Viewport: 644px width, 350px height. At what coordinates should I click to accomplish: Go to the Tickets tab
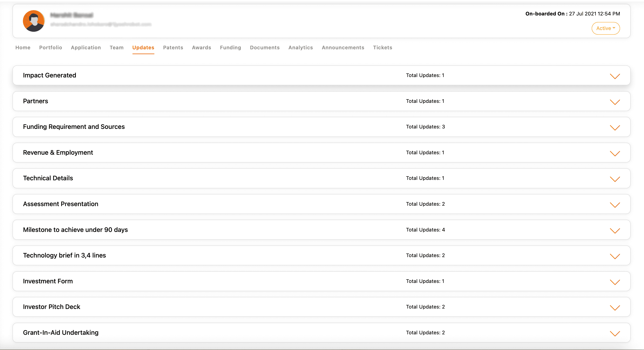click(x=382, y=47)
